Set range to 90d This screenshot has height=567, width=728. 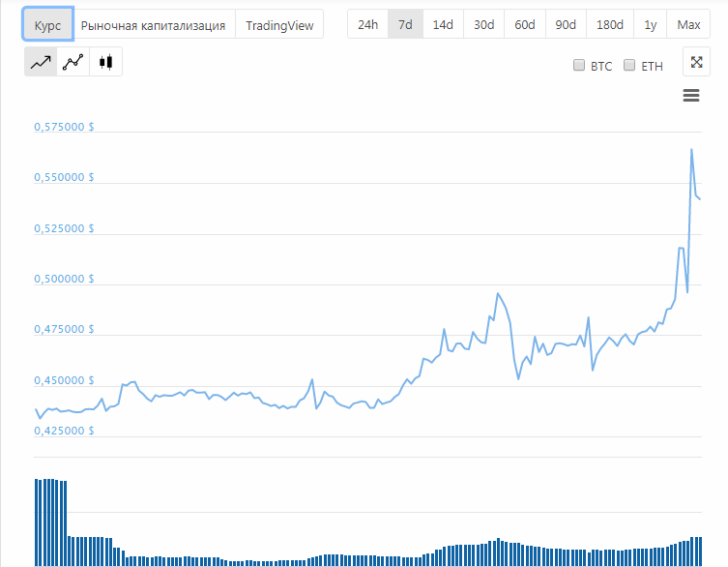click(566, 24)
